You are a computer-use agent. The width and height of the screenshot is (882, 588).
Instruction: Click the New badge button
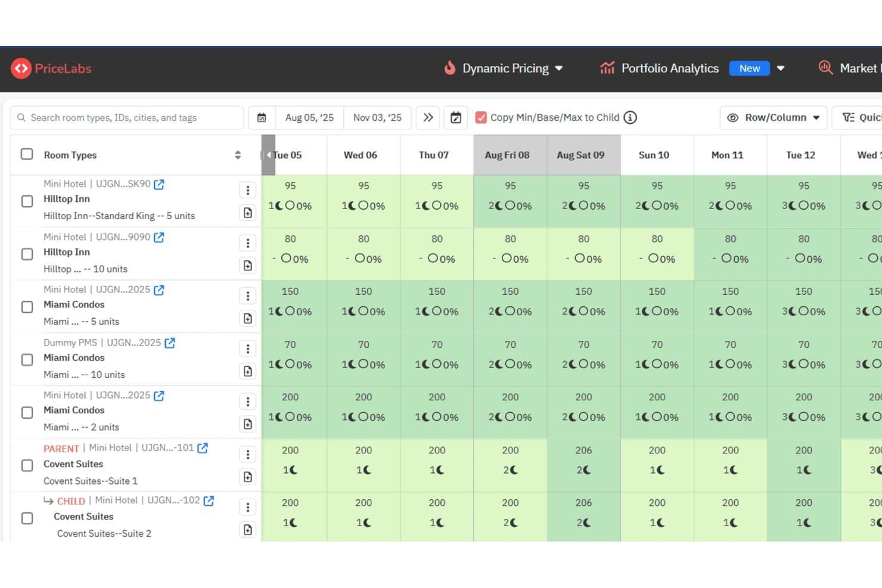[750, 69]
